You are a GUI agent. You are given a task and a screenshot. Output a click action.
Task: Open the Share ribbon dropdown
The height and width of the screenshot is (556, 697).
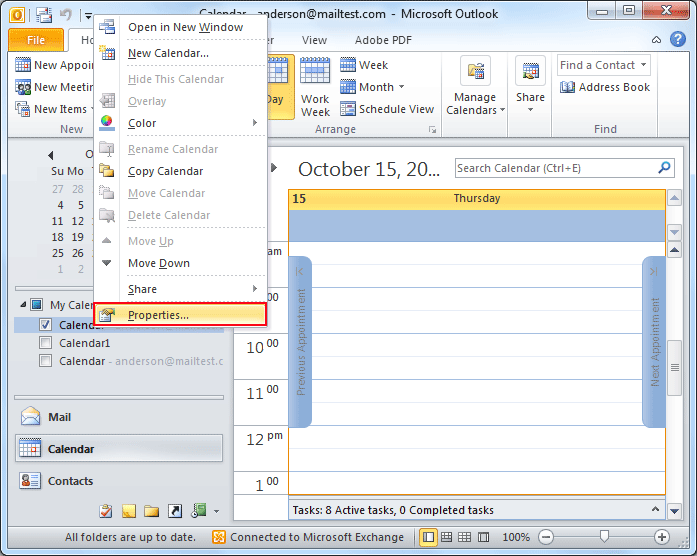pyautogui.click(x=530, y=84)
